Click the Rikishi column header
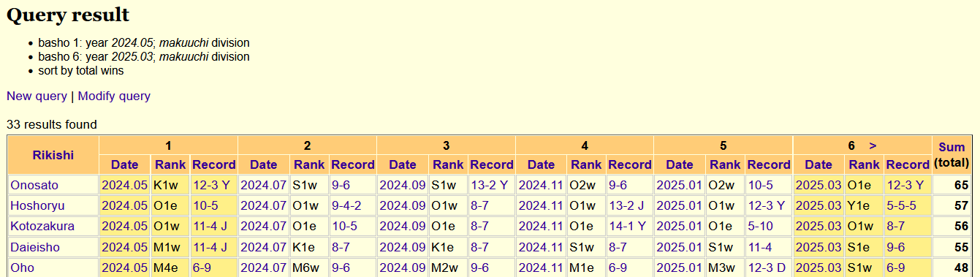 click(x=53, y=155)
